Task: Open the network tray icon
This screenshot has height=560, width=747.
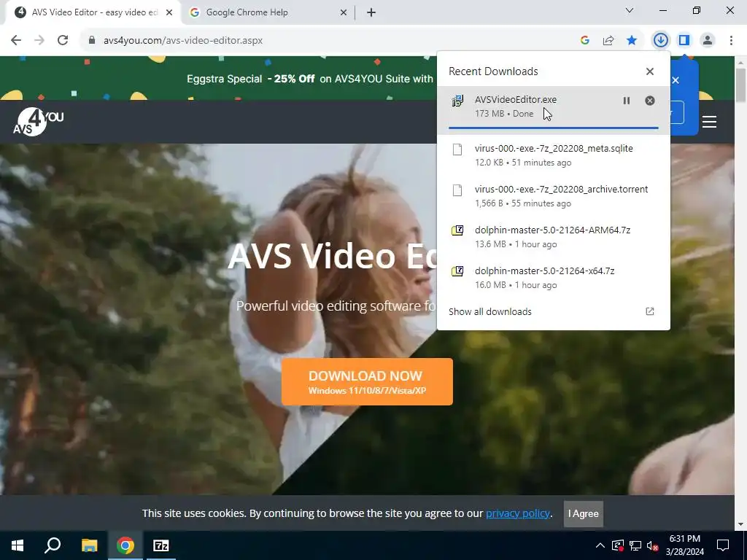Action: (x=635, y=545)
